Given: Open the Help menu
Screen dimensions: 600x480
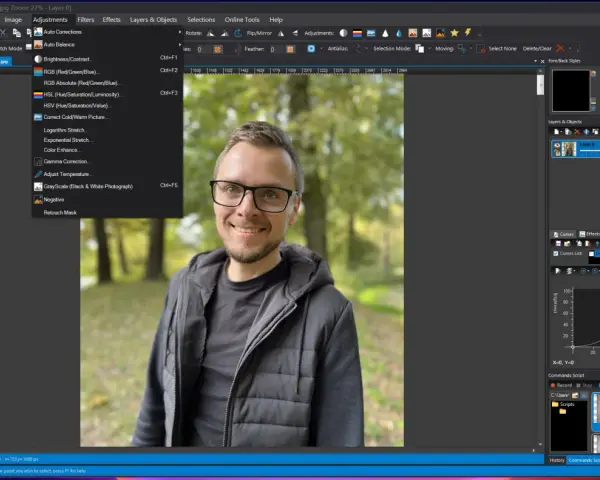Looking at the screenshot, I should point(276,20).
